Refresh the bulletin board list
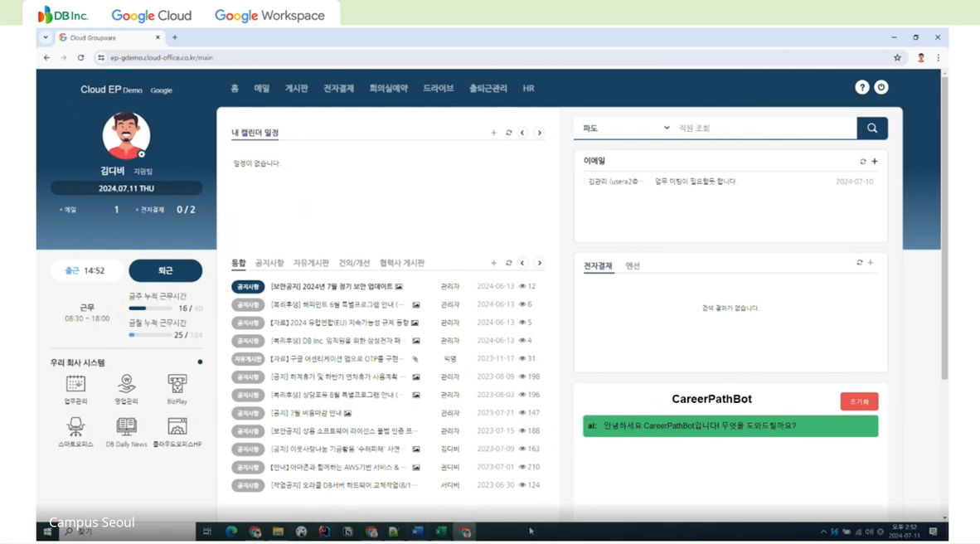 (509, 263)
